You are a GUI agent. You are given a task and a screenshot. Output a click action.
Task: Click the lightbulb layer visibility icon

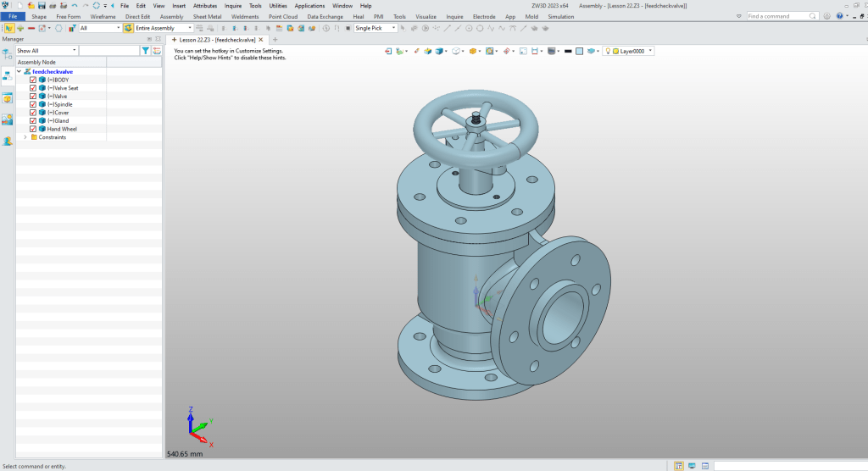[608, 51]
